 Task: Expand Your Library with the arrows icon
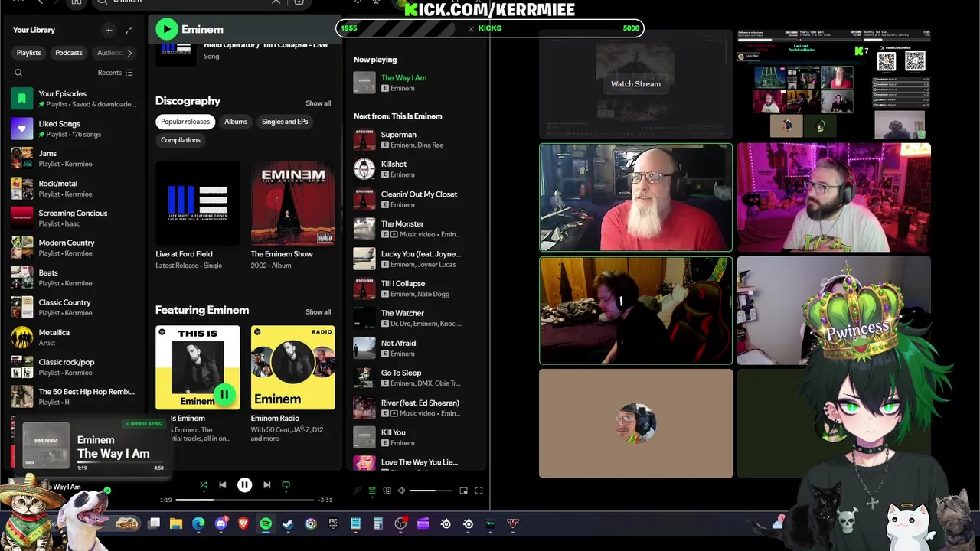pos(129,30)
